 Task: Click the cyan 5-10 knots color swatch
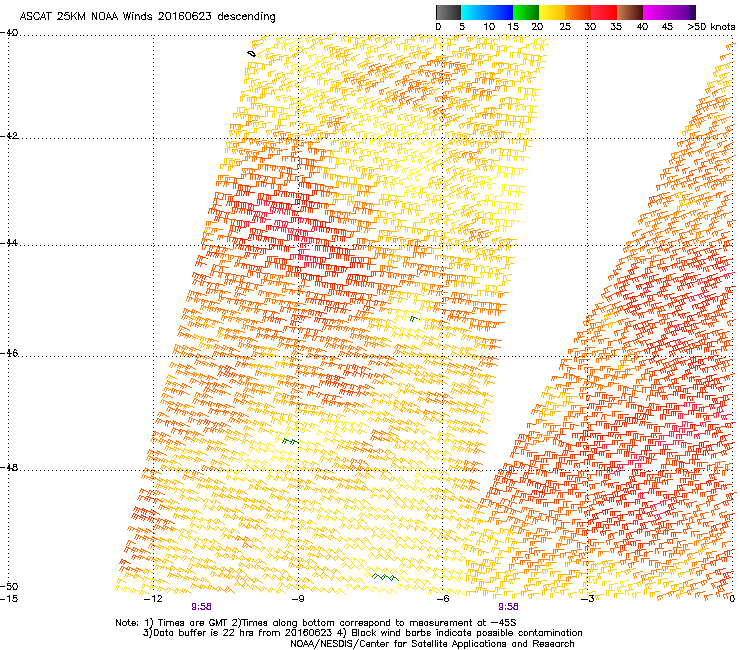[x=474, y=12]
